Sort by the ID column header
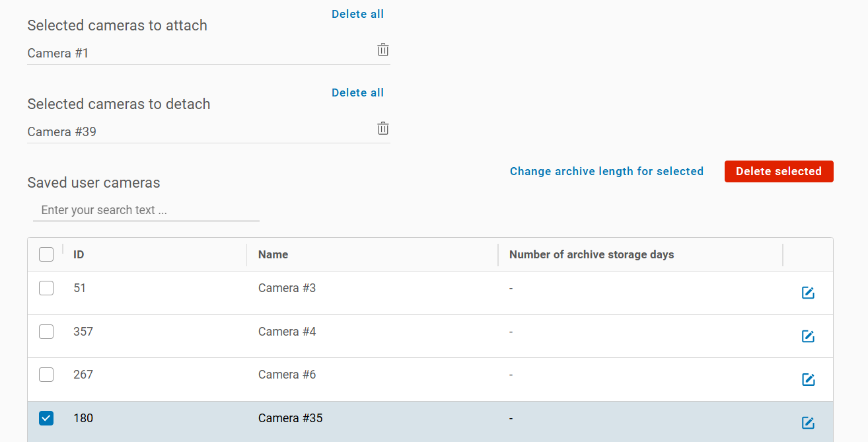Image resolution: width=868 pixels, height=442 pixels. 79,254
